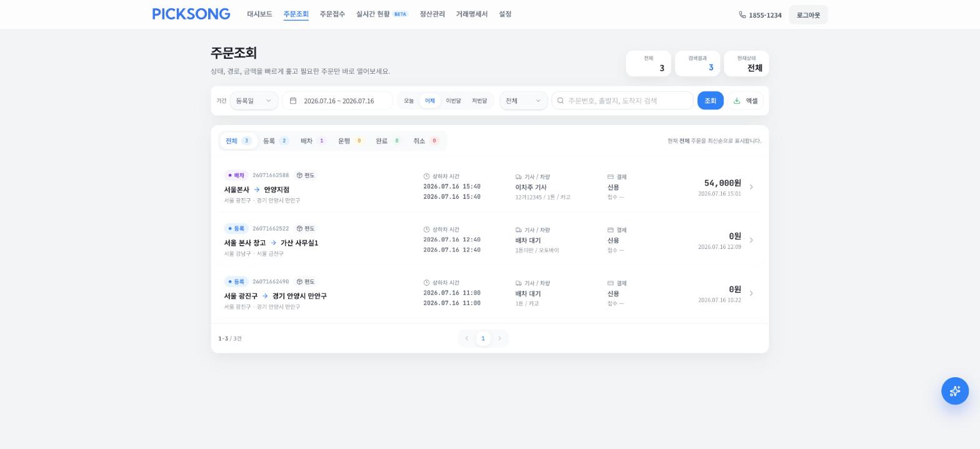Screen dimensions: 980x449
Task: Go to 주문접수 page
Action: click(x=332, y=14)
